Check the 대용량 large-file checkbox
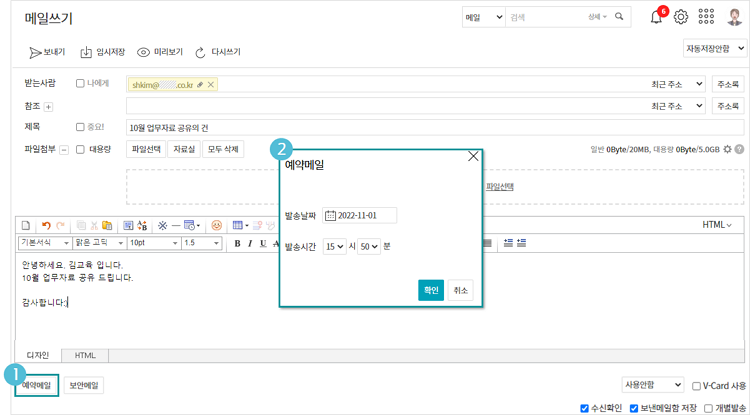The width and height of the screenshot is (750, 415). 80,150
